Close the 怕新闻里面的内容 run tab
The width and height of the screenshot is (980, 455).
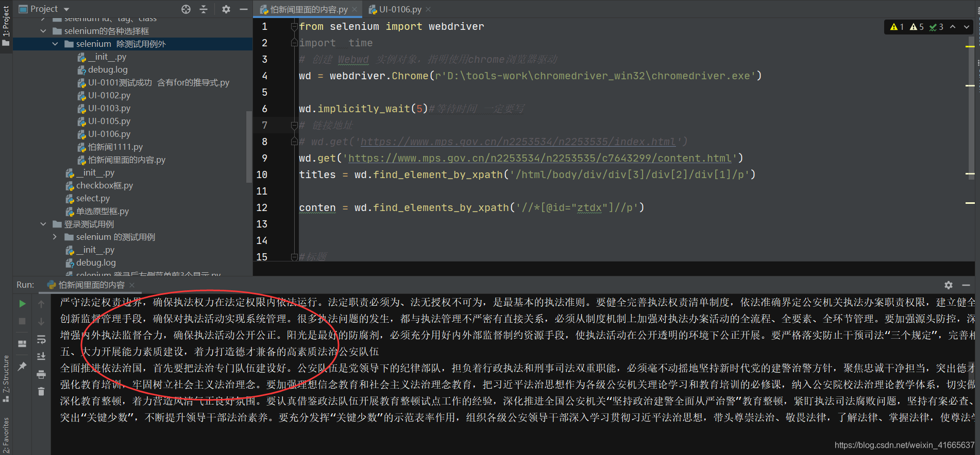(132, 285)
